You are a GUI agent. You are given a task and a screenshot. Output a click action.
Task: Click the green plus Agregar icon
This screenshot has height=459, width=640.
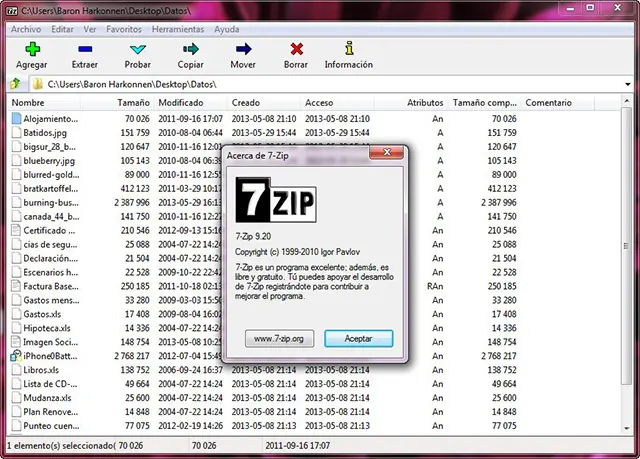(x=30, y=48)
